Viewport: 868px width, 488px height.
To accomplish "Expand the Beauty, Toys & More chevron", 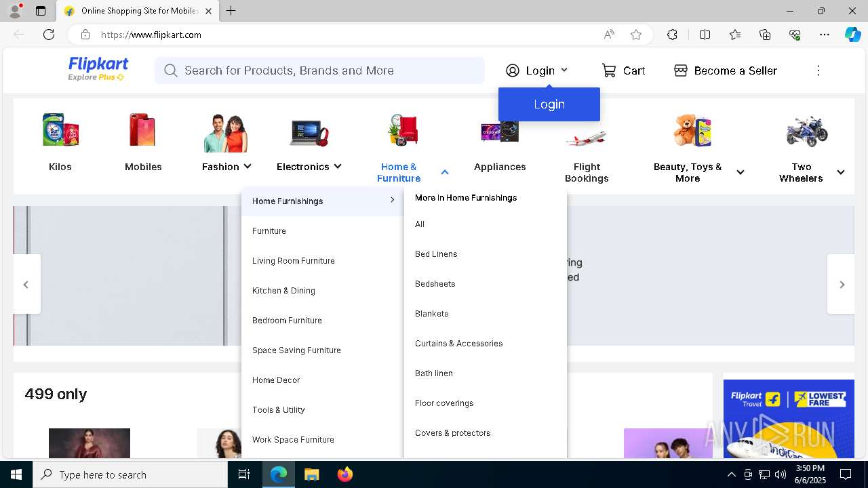I will [x=741, y=173].
